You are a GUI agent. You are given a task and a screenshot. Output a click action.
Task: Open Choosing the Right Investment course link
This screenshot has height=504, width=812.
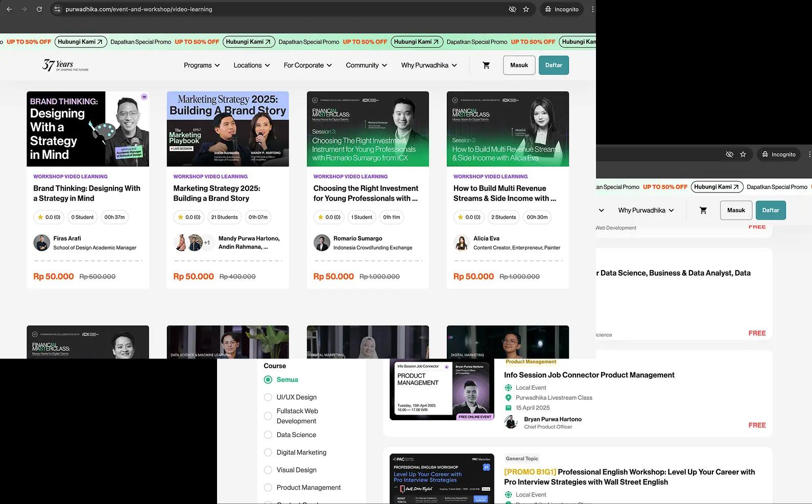tap(366, 193)
